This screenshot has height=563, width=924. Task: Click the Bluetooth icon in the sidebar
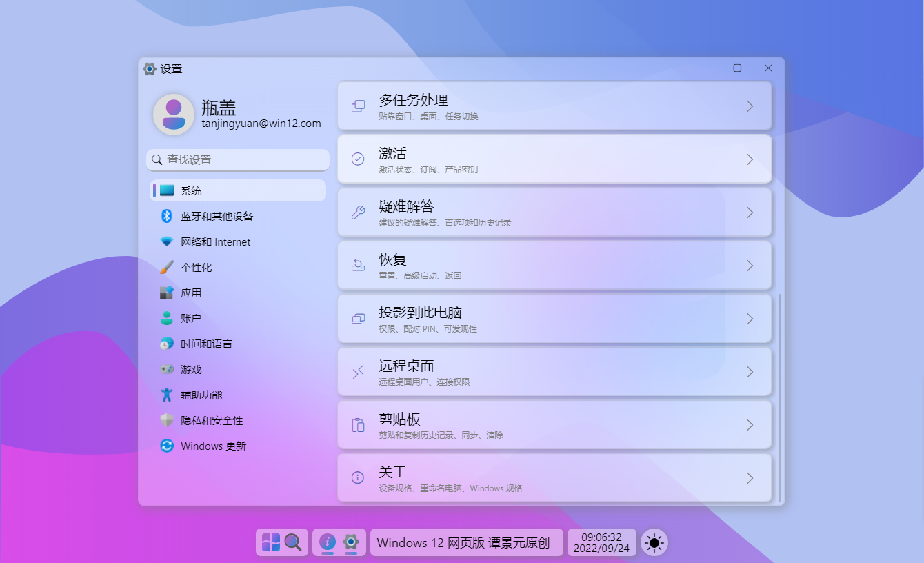(166, 216)
